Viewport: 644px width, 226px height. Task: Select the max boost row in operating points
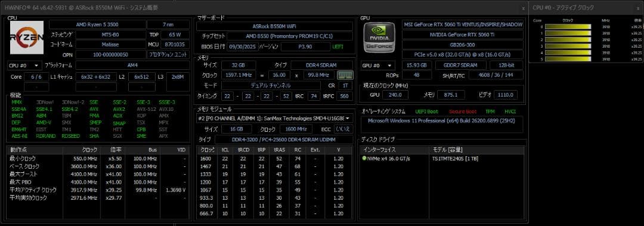(98, 174)
